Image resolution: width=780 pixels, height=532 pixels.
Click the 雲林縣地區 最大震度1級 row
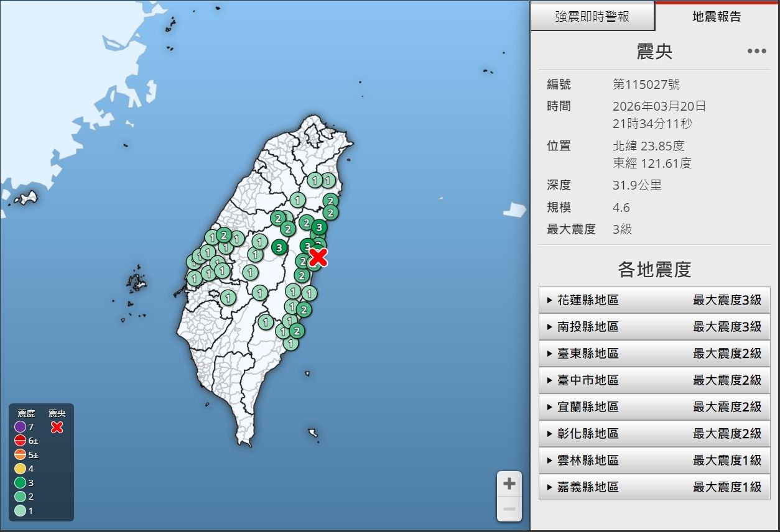tap(654, 461)
